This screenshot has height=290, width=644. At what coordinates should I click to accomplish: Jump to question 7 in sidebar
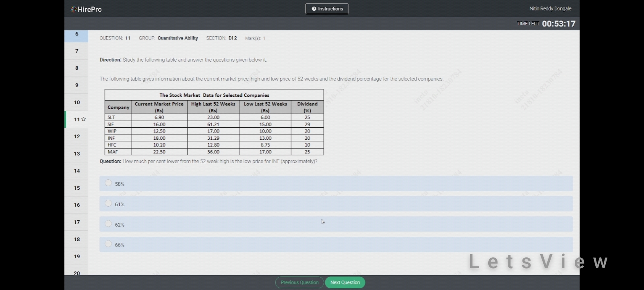click(x=76, y=51)
